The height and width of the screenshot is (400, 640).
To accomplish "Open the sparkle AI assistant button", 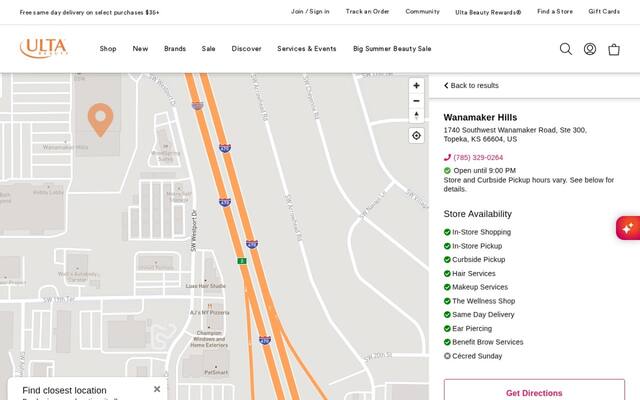I will (x=628, y=228).
